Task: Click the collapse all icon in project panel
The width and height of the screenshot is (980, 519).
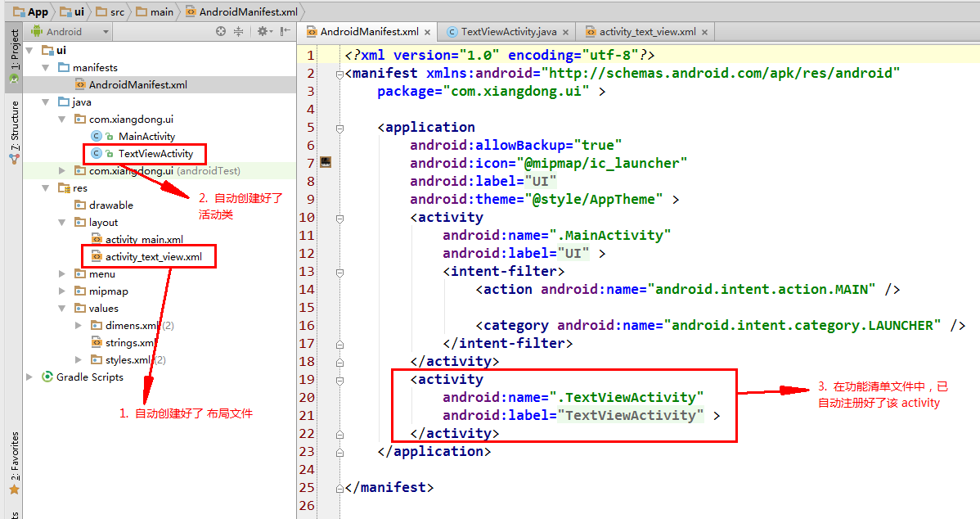Action: [239, 31]
